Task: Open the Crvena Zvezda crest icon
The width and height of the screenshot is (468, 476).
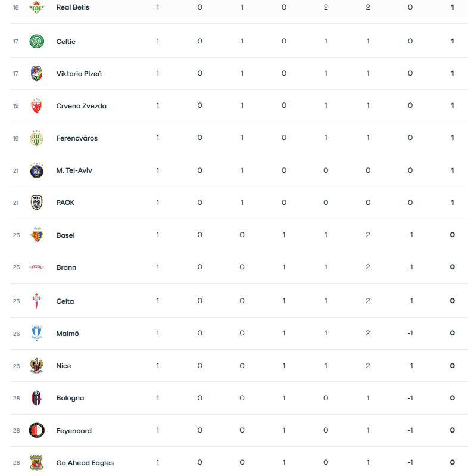Action: tap(37, 106)
